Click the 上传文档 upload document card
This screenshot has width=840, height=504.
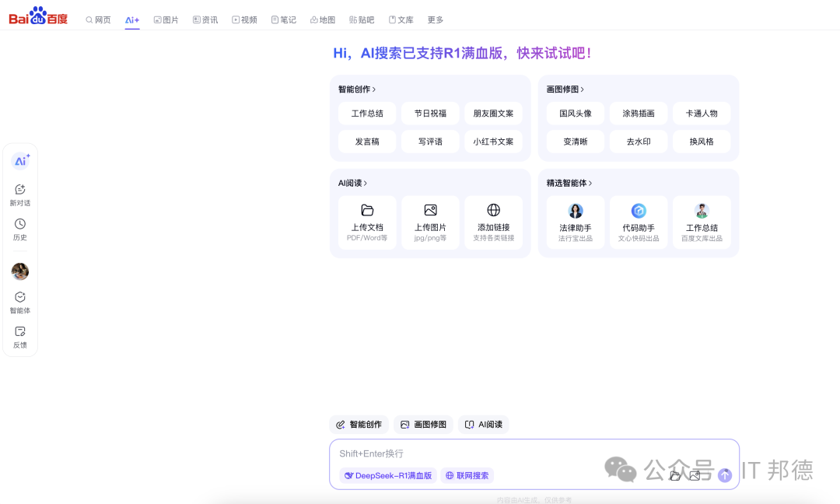[367, 222]
